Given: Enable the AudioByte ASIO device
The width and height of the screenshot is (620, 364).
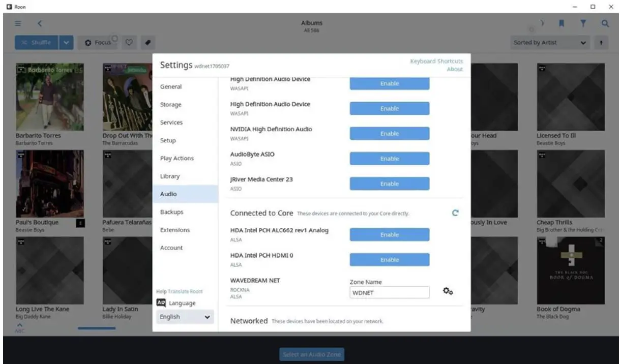Looking at the screenshot, I should point(390,159).
